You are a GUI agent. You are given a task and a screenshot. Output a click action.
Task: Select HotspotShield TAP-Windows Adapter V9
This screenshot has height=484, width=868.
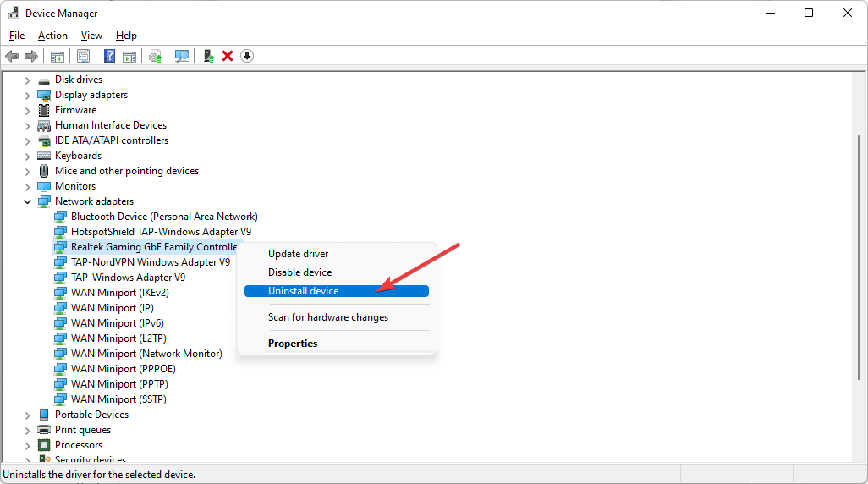tap(161, 232)
